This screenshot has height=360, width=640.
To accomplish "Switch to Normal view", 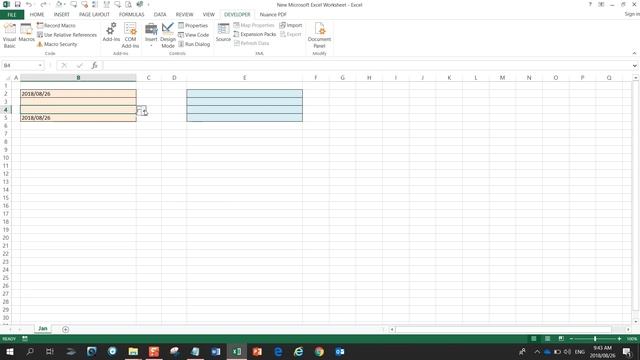I will coord(533,338).
